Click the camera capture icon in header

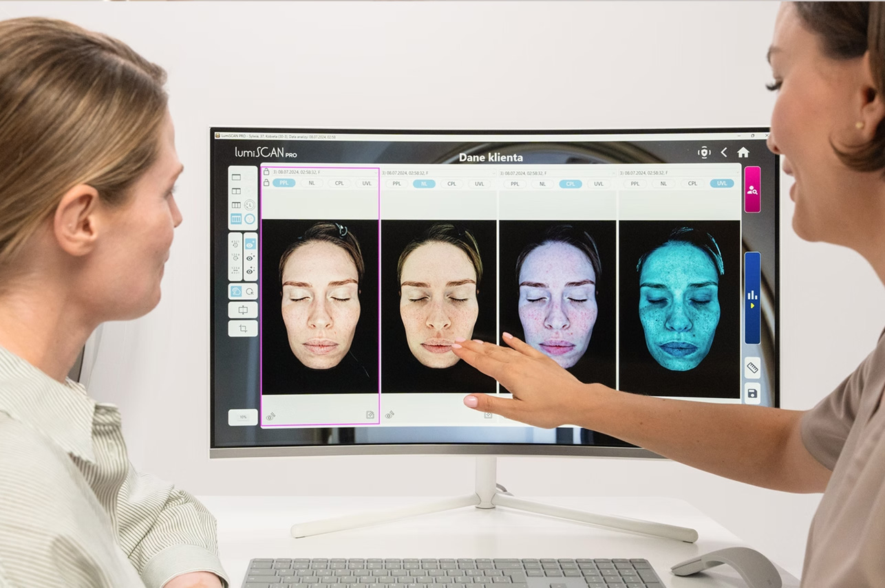coord(703,153)
